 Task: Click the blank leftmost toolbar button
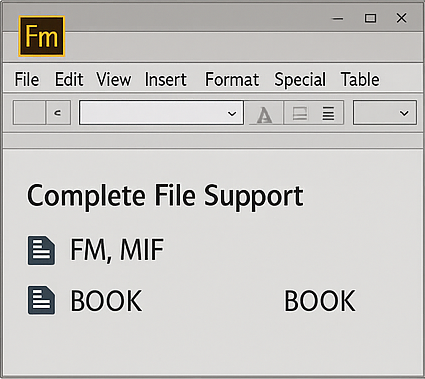[29, 113]
